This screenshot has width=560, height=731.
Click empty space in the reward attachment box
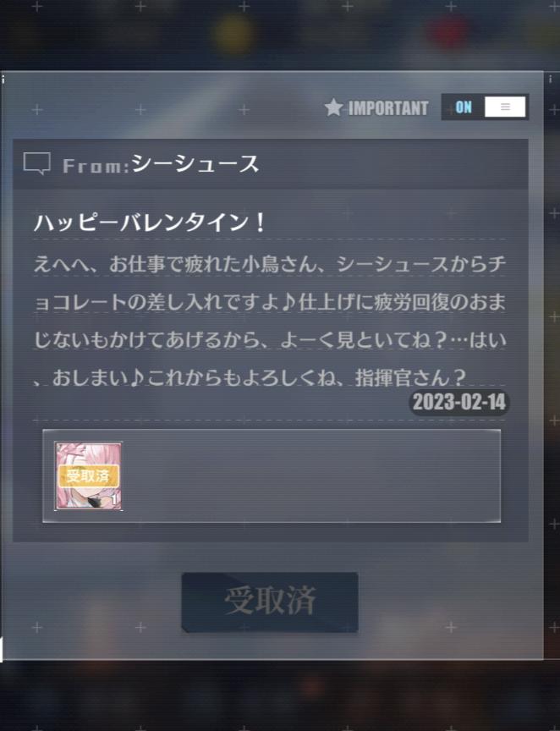coord(311,476)
